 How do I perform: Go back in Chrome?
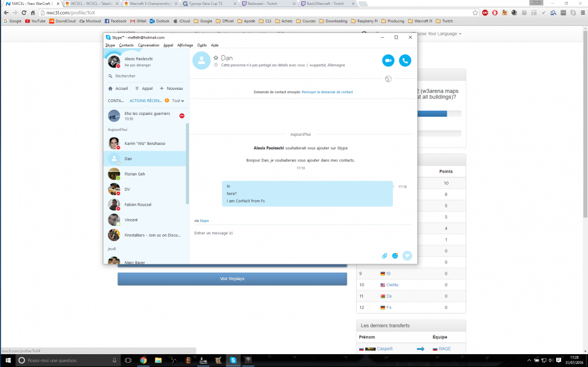tap(6, 13)
